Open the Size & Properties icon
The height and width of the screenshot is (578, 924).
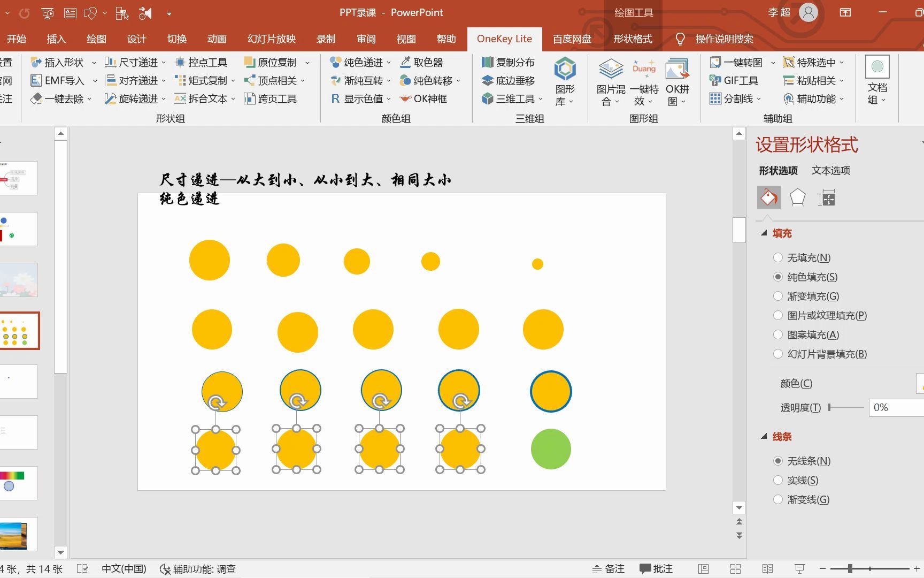click(826, 198)
